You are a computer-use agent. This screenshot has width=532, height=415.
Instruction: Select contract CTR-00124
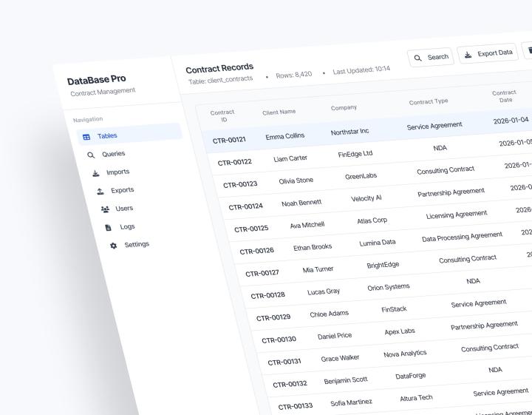click(245, 206)
